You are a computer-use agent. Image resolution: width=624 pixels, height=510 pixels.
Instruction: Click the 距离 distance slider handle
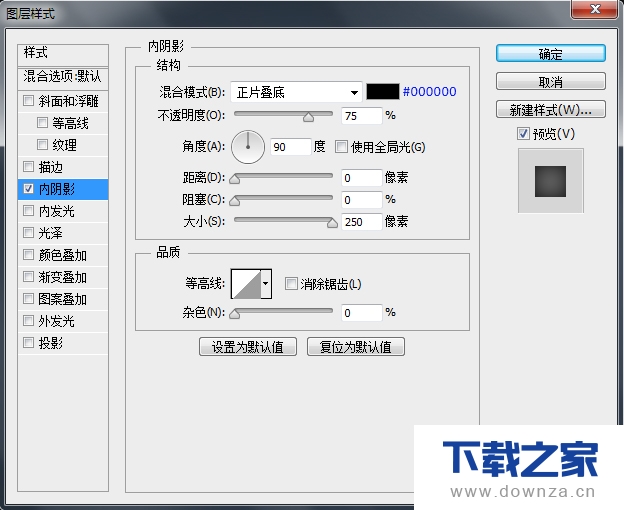click(235, 179)
